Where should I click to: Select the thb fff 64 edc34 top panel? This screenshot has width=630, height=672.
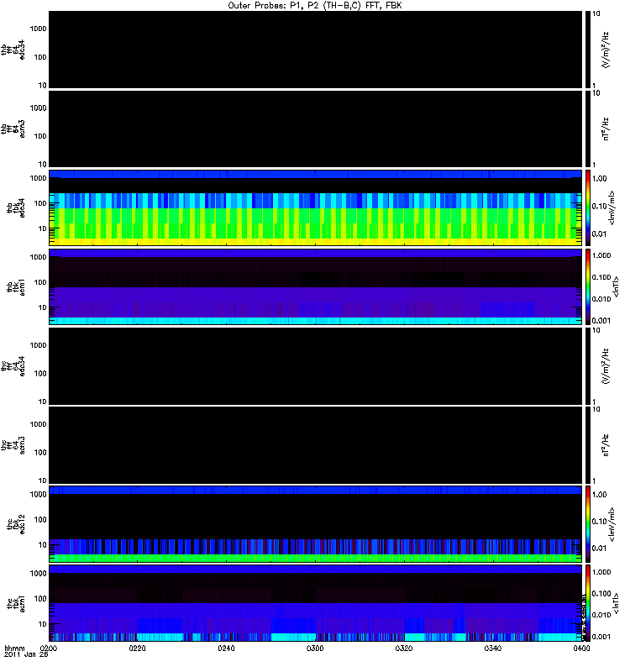[x=316, y=50]
